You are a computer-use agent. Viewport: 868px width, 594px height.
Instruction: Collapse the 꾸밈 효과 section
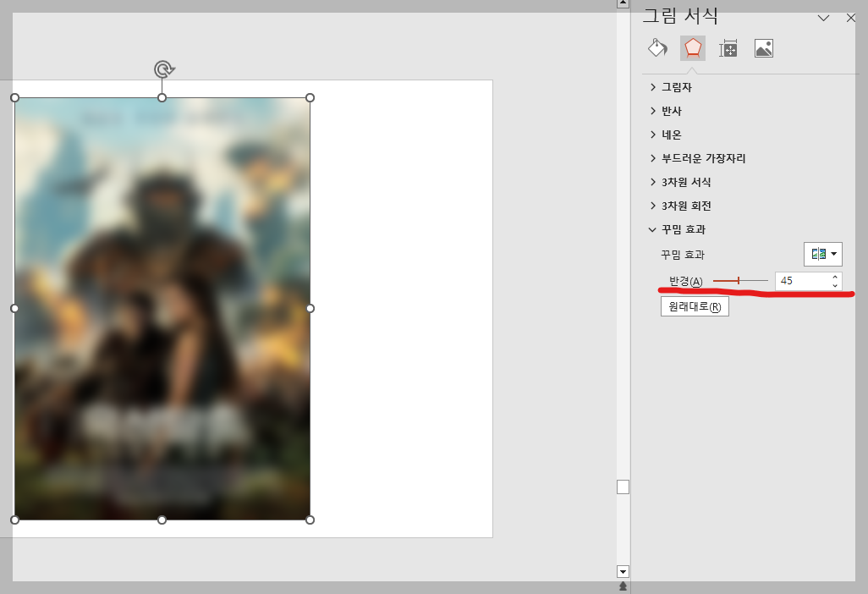[x=678, y=230]
